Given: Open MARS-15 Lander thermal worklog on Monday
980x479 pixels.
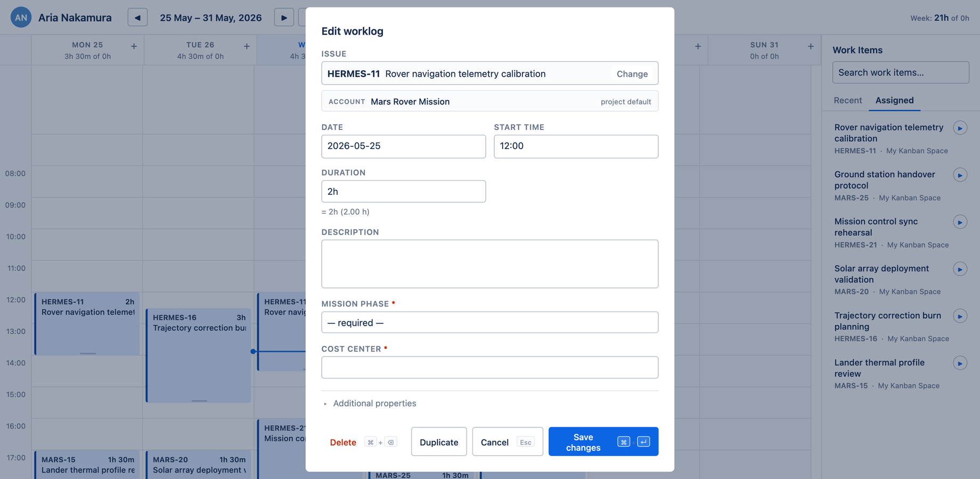Looking at the screenshot, I should click(87, 465).
